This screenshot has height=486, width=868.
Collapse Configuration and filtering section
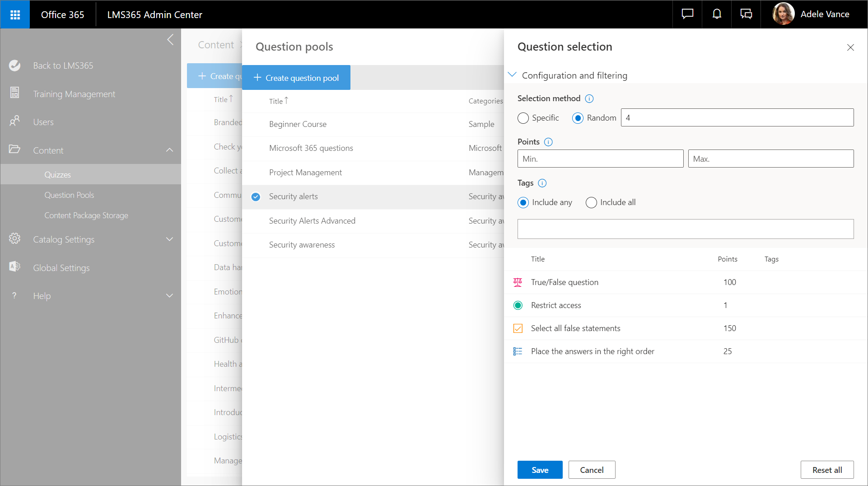click(513, 75)
